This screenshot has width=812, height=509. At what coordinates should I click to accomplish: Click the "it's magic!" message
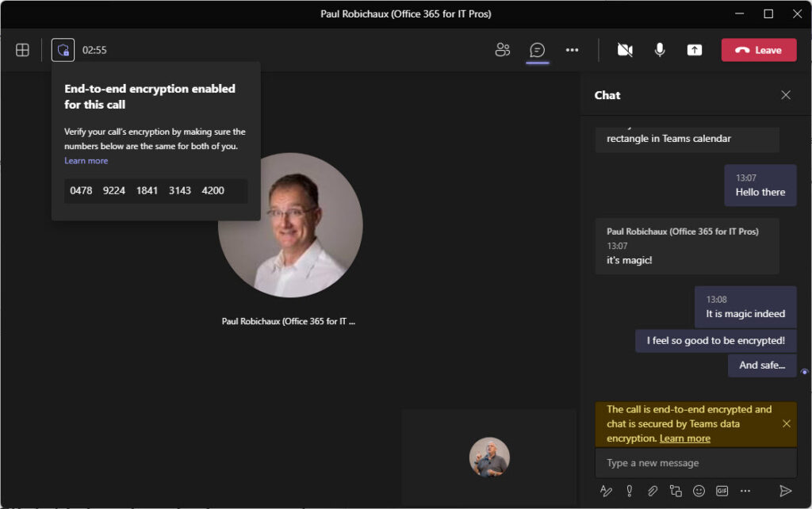pyautogui.click(x=688, y=246)
